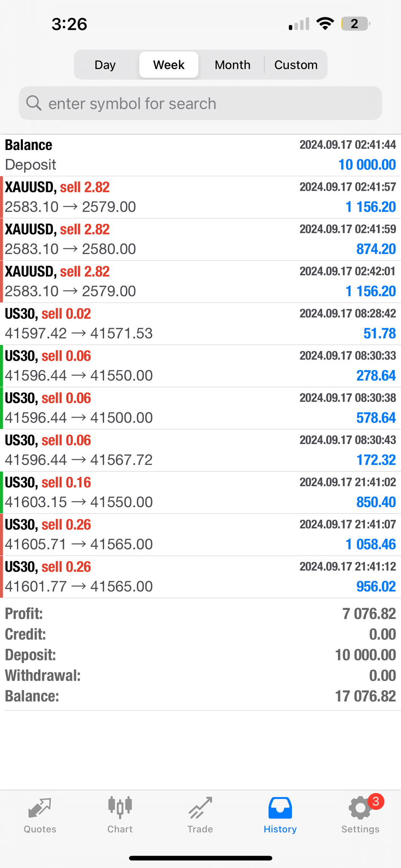Open US30 sell 0.02 trade row

200,324
